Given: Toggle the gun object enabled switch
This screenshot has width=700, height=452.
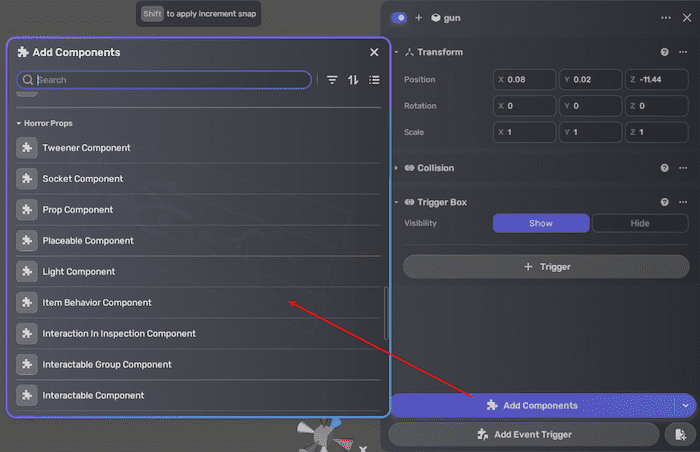Looking at the screenshot, I should [x=399, y=18].
